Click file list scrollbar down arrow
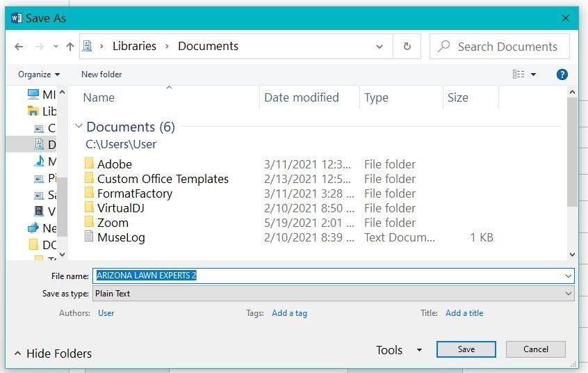The height and width of the screenshot is (373, 588). point(572,254)
